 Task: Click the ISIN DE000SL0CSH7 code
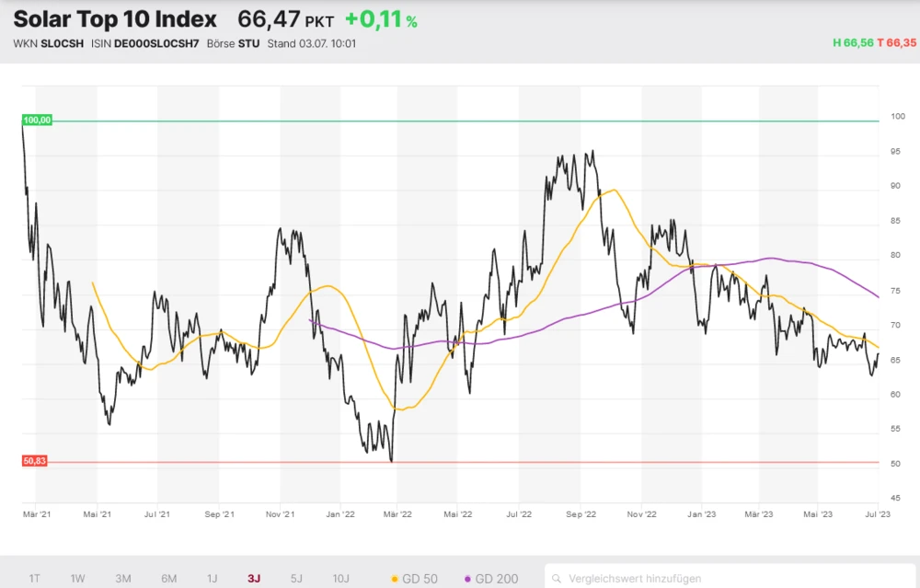click(156, 43)
